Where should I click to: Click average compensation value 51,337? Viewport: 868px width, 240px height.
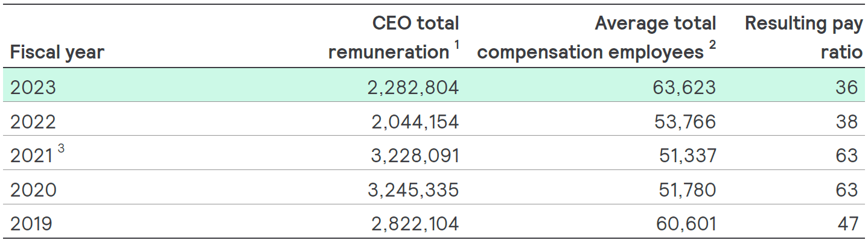click(x=688, y=156)
